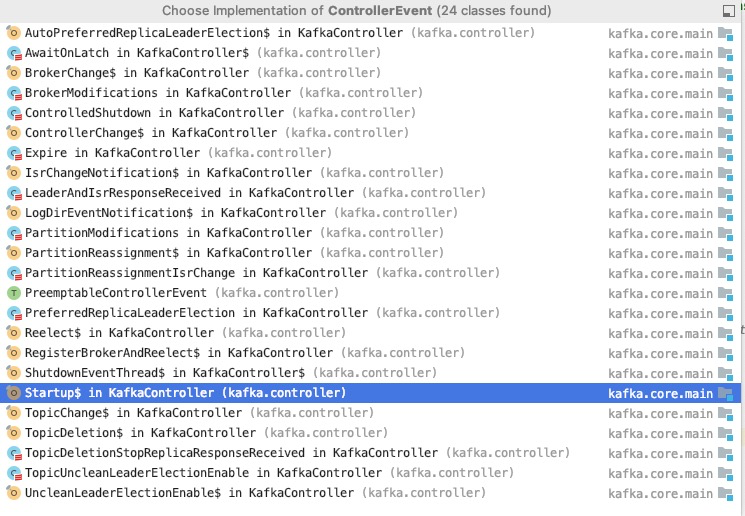
Task: Click object icon beside AutoPreferredReplicaLeaderElection$
Action: point(13,33)
